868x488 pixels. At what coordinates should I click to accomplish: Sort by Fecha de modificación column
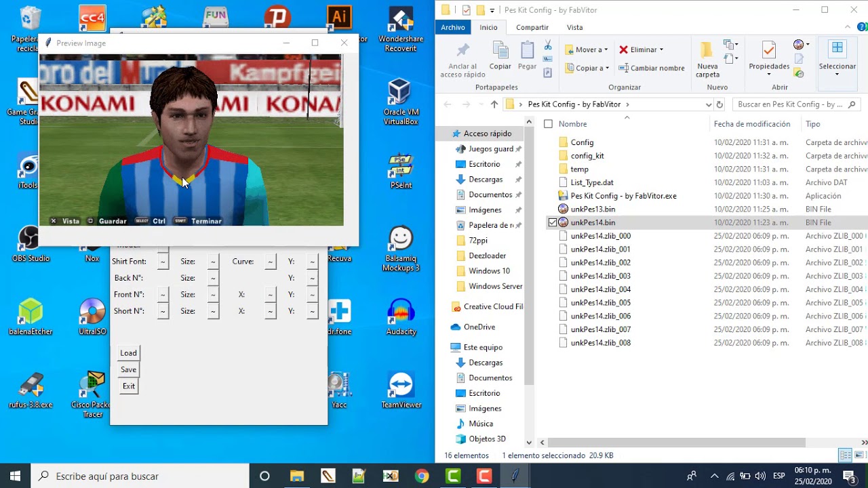tap(752, 124)
